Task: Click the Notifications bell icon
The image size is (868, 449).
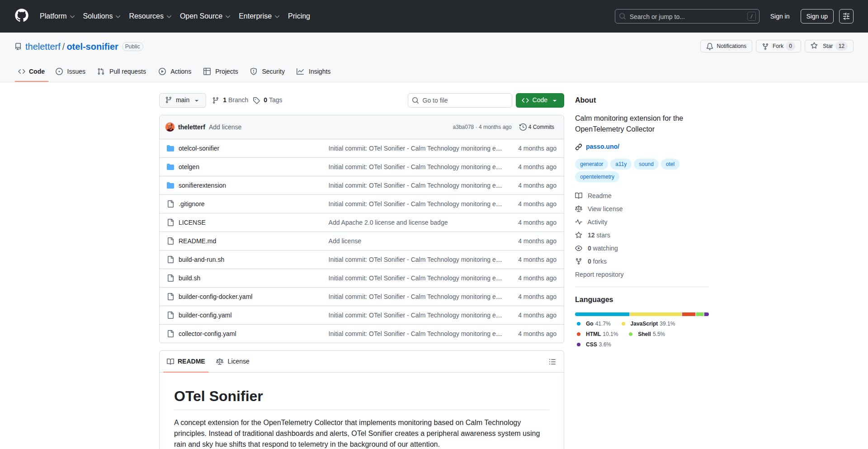Action: tap(710, 46)
